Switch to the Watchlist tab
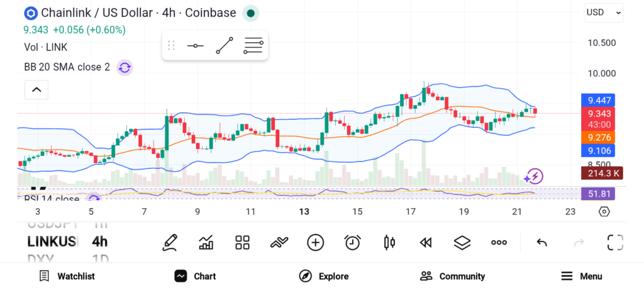The width and height of the screenshot is (644, 290). pos(67,276)
